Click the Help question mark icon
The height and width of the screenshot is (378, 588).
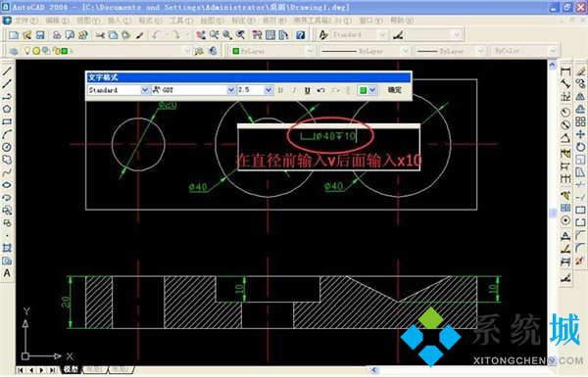coord(300,35)
